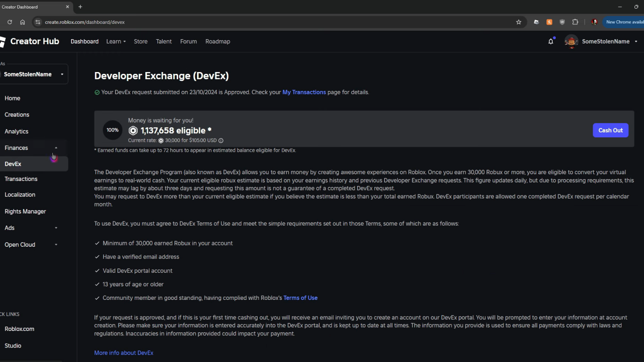Expand the Ads section in sidebar
The height and width of the screenshot is (362, 644).
point(56,228)
